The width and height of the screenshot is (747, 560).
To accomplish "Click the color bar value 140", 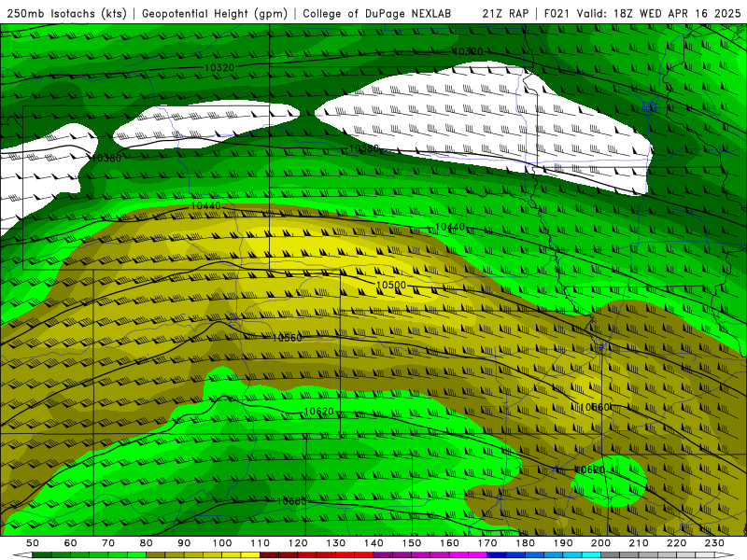I will [373, 543].
